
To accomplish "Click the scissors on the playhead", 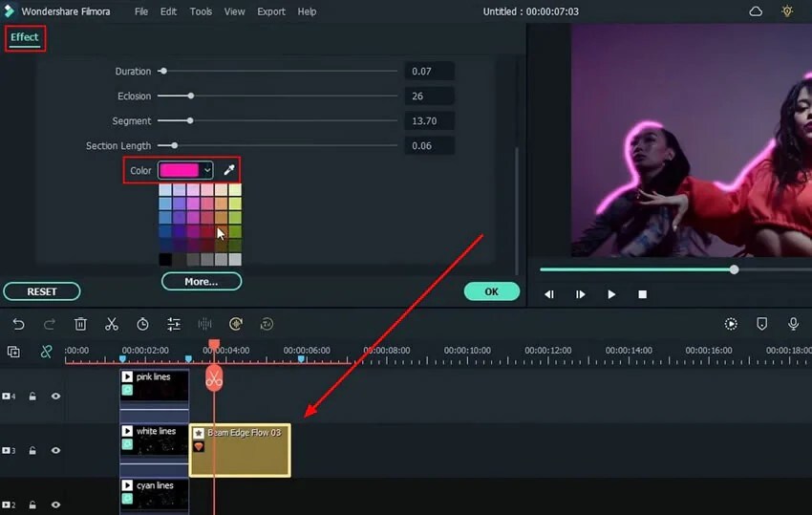I will [x=214, y=378].
